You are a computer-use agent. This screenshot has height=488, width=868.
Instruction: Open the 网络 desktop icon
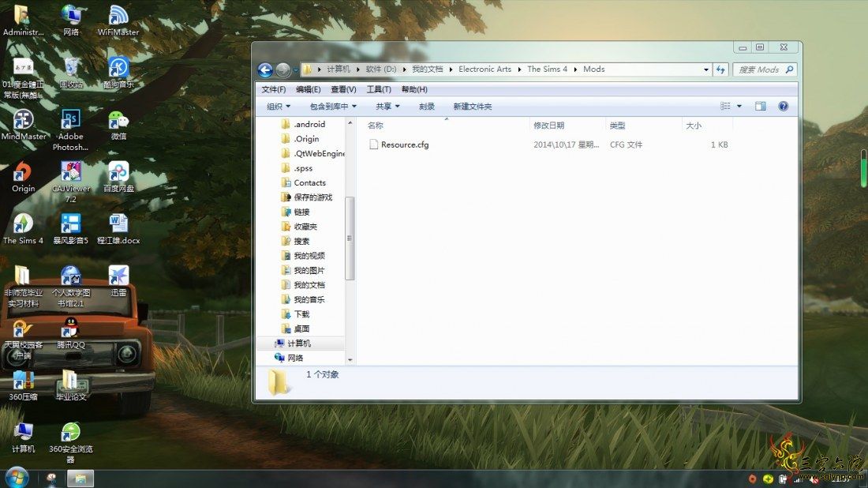[x=71, y=20]
